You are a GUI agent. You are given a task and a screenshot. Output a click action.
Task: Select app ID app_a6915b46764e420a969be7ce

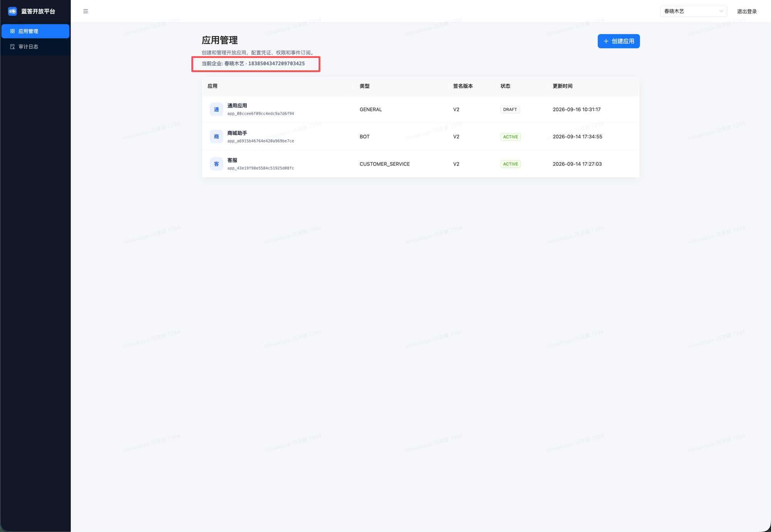[261, 141]
